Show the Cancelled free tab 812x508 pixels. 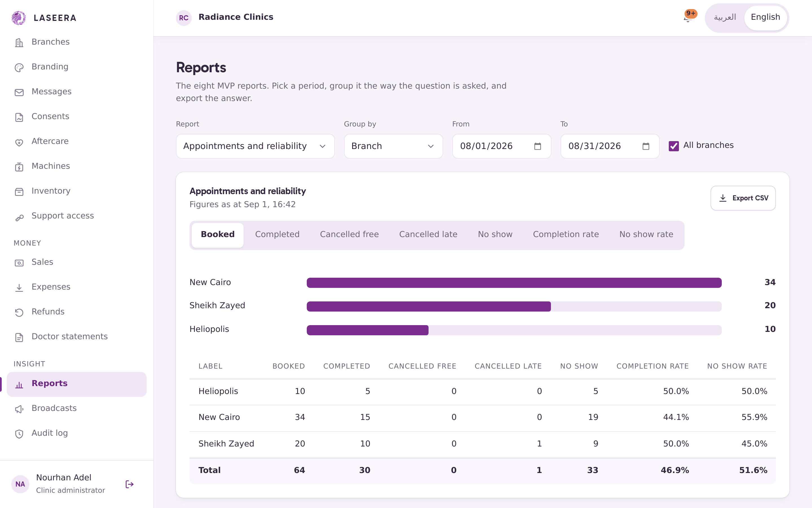coord(349,235)
